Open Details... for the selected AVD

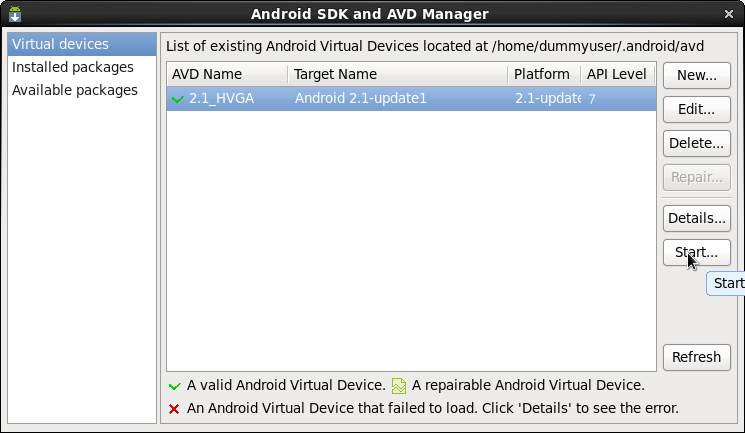click(697, 218)
